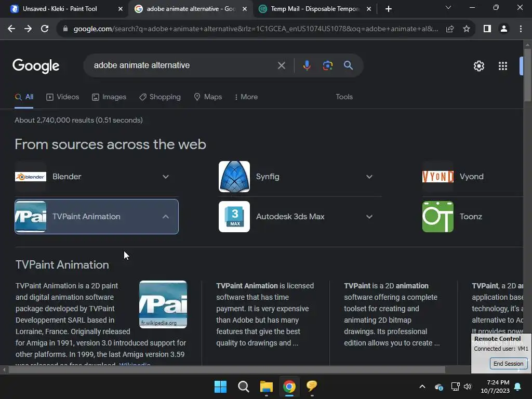Go to the Google homepage via the logo
The height and width of the screenshot is (399, 532).
pyautogui.click(x=36, y=66)
